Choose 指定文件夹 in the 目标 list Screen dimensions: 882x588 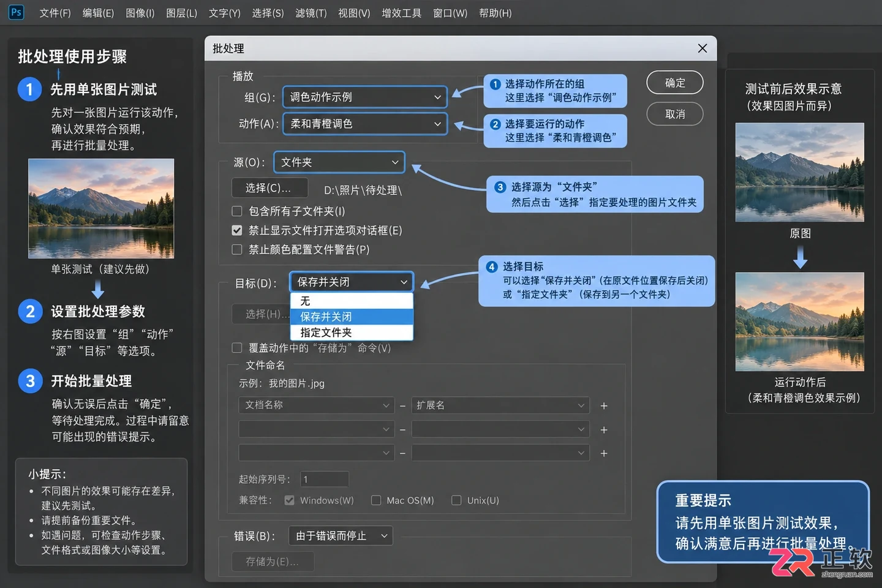coord(352,333)
